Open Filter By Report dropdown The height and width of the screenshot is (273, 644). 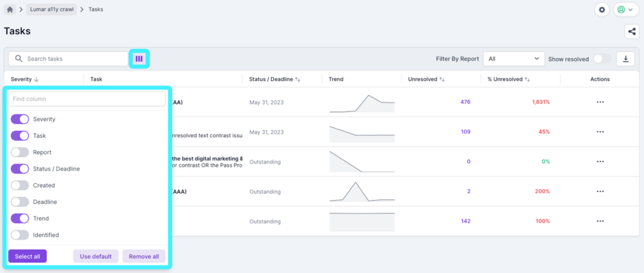click(x=514, y=58)
